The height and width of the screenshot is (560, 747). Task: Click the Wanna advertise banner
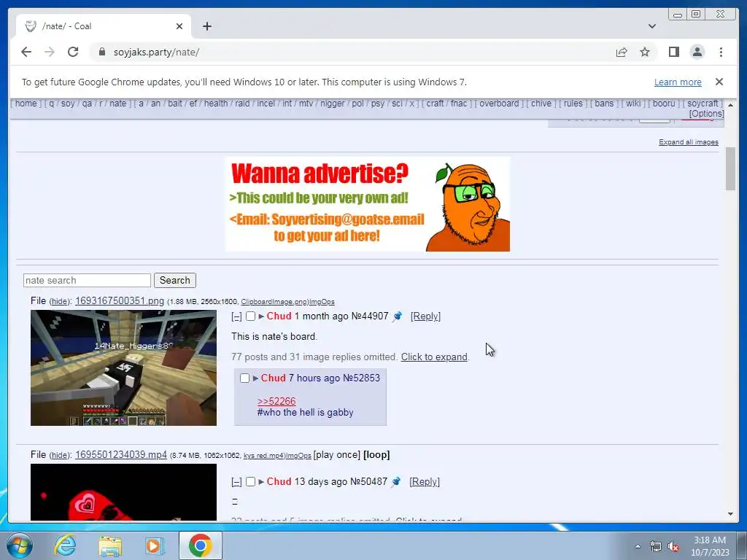(x=368, y=204)
